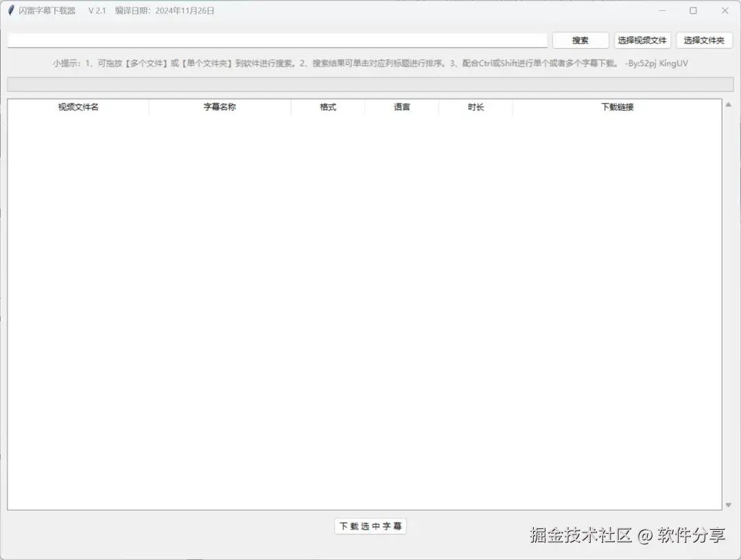Image resolution: width=741 pixels, height=560 pixels.
Task: Sort results by 字幕名称 column
Action: (x=220, y=106)
